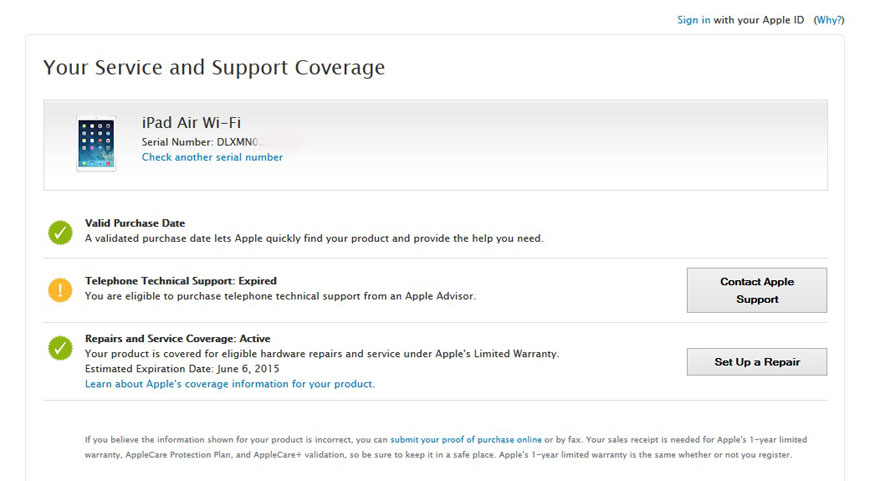Open Learn about Apple's coverage information link
This screenshot has width=870, height=481.
click(x=230, y=384)
